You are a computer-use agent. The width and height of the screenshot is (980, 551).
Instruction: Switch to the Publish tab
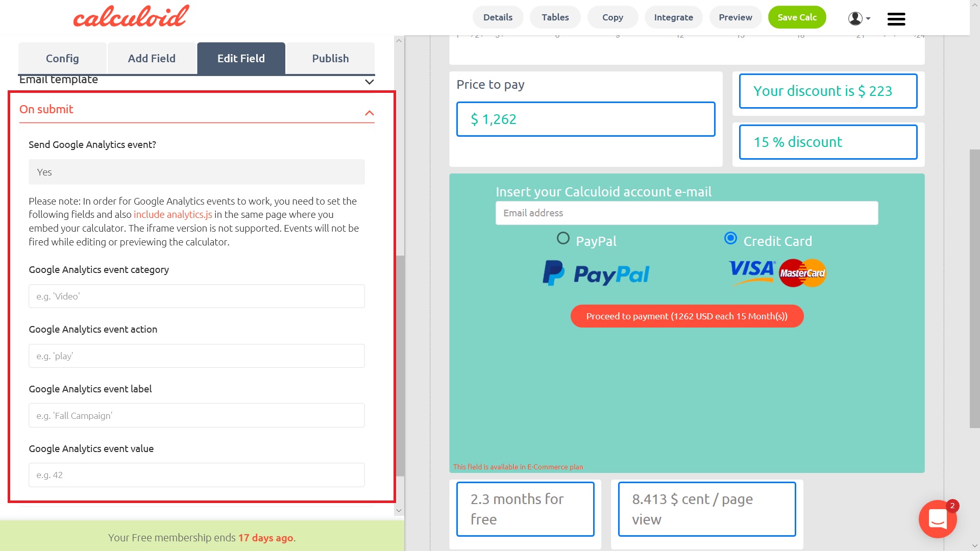coord(330,59)
